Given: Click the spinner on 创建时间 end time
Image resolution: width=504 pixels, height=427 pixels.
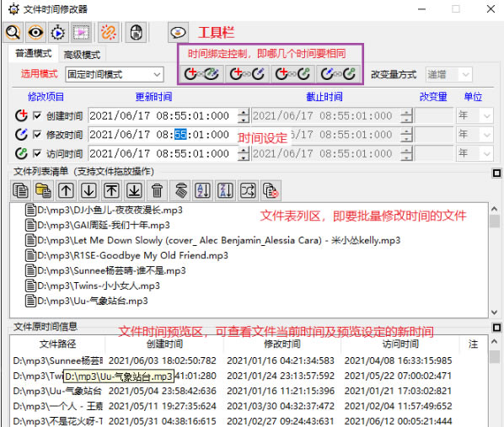Looking at the screenshot, I should click(x=406, y=115).
